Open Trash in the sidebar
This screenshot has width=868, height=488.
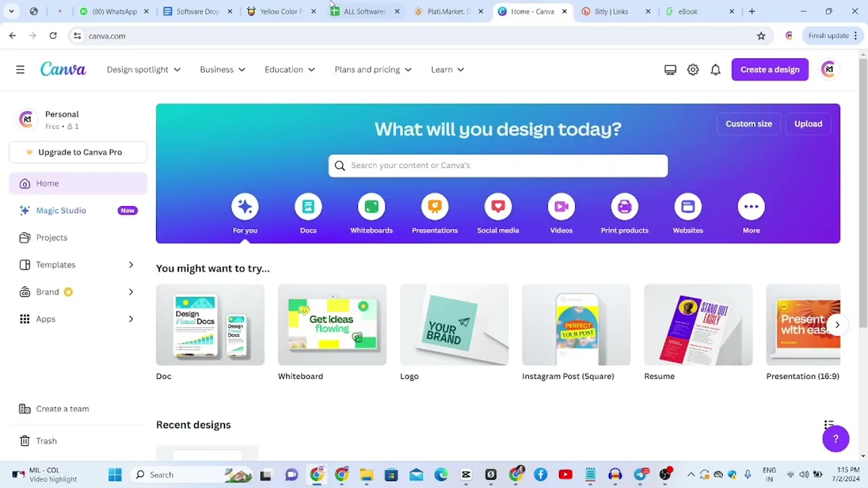point(78,441)
